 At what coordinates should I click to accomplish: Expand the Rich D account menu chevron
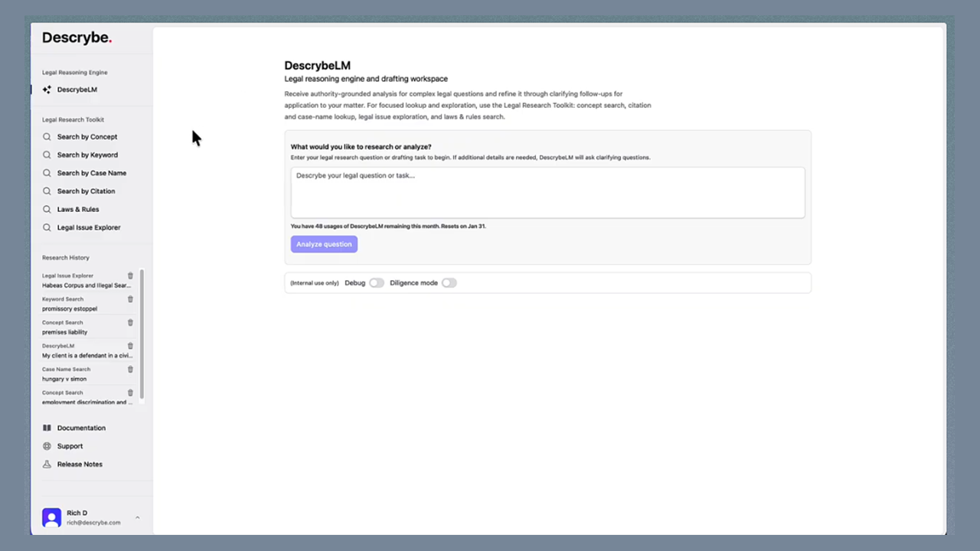coord(138,518)
